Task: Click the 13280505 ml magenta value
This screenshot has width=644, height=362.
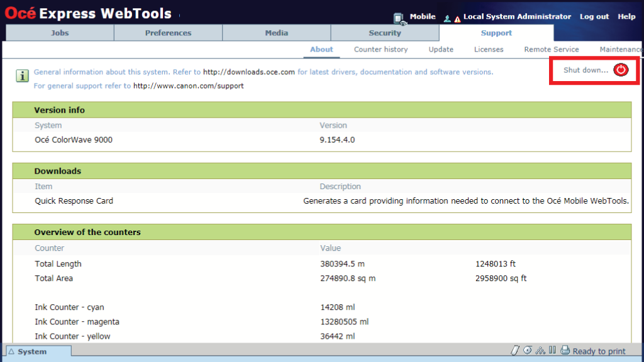Action: 345,322
